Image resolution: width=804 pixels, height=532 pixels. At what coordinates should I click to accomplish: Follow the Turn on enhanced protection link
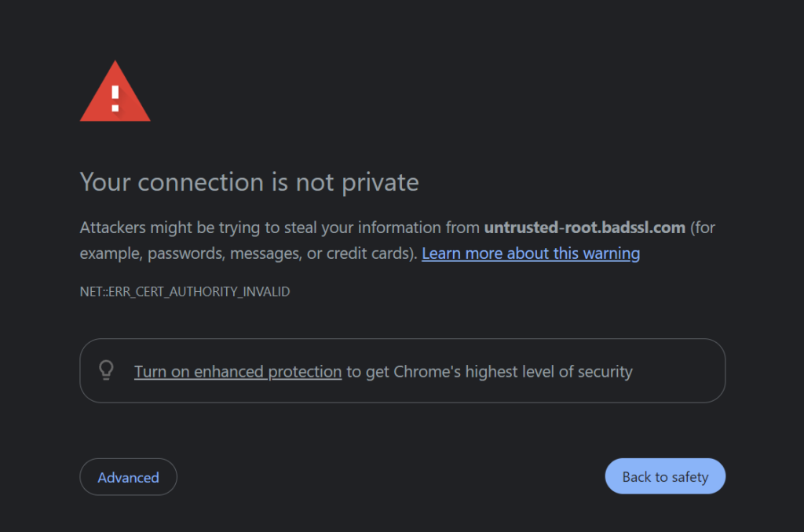238,372
